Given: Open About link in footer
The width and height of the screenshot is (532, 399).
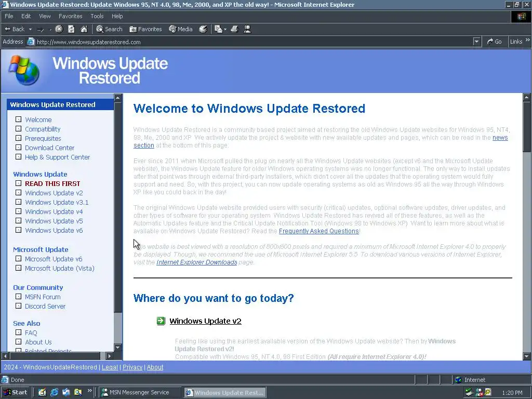Looking at the screenshot, I should point(155,367).
